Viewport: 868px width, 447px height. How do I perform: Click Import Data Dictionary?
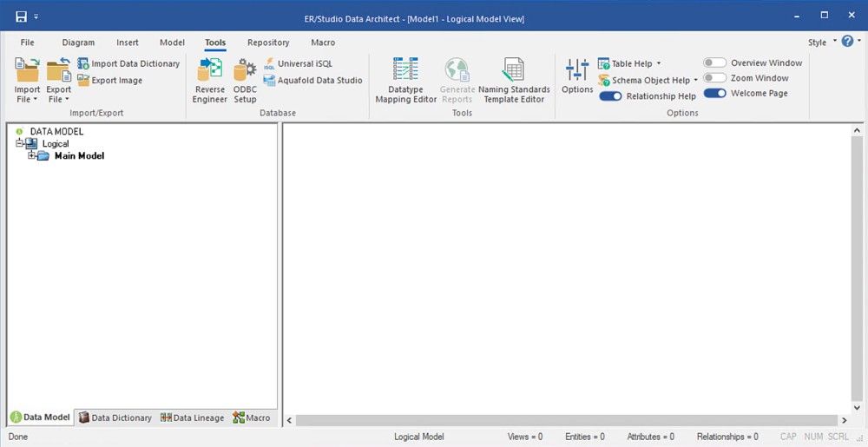point(128,63)
